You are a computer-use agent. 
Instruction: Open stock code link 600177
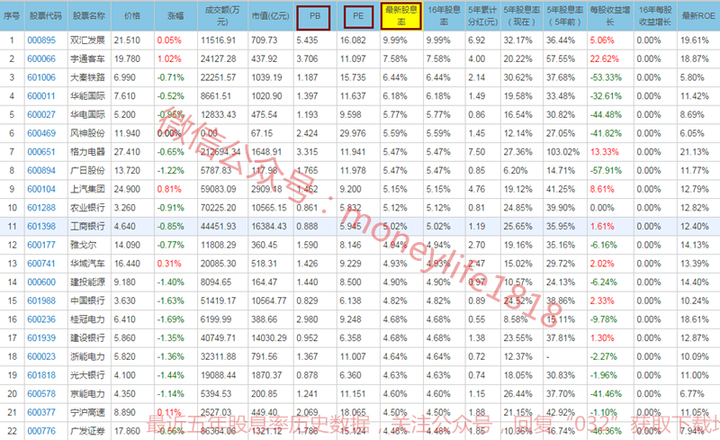[x=41, y=245]
